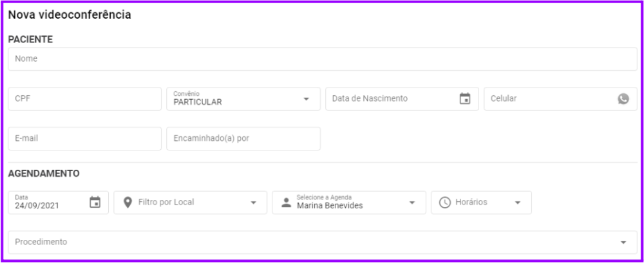Image resolution: width=644 pixels, height=263 pixels.
Task: Focus the CPF text field
Action: coord(84,99)
